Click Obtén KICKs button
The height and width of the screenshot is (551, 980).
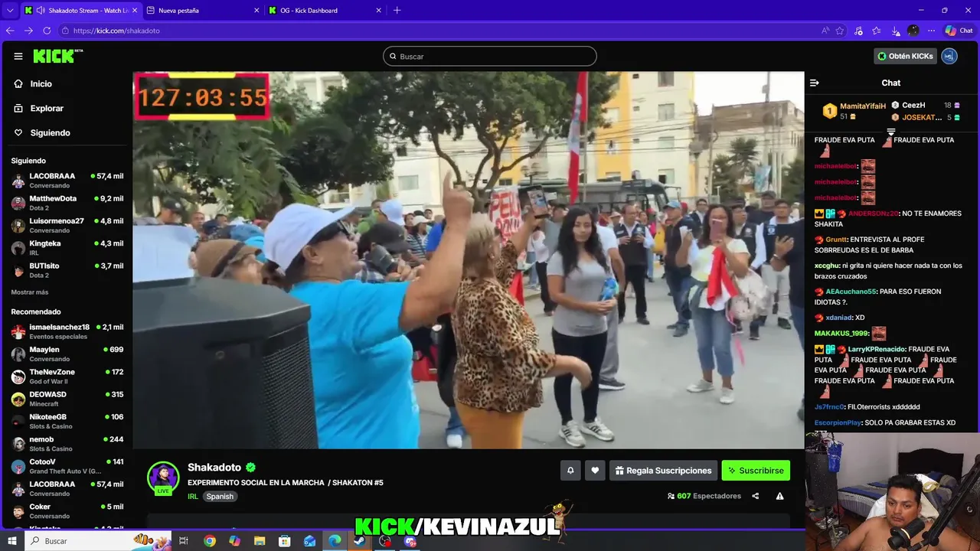pyautogui.click(x=906, y=56)
